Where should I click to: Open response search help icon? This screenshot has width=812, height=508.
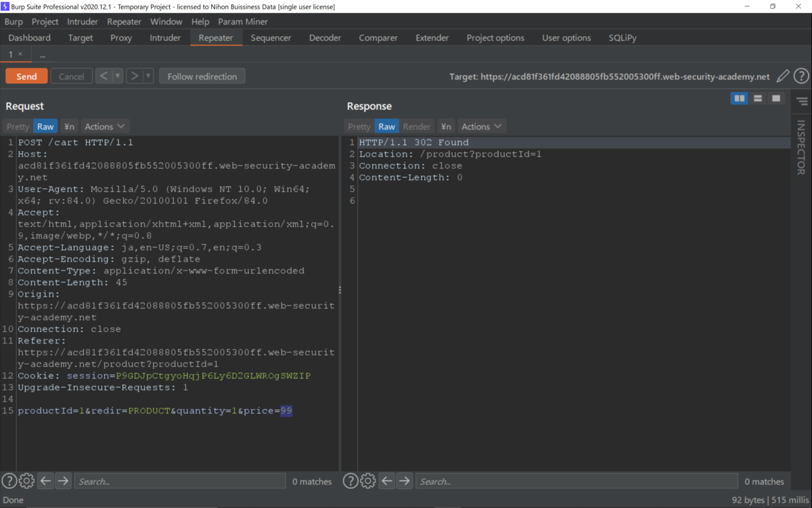350,481
